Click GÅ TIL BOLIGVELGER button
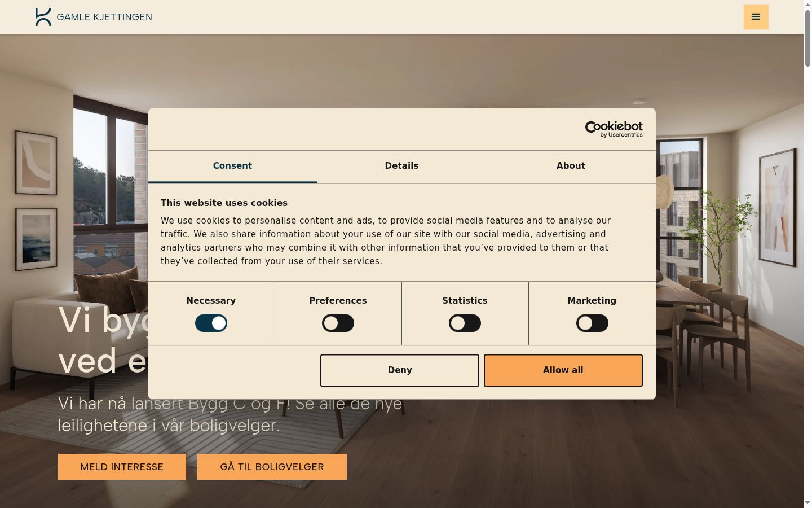The image size is (812, 508). pyautogui.click(x=272, y=467)
